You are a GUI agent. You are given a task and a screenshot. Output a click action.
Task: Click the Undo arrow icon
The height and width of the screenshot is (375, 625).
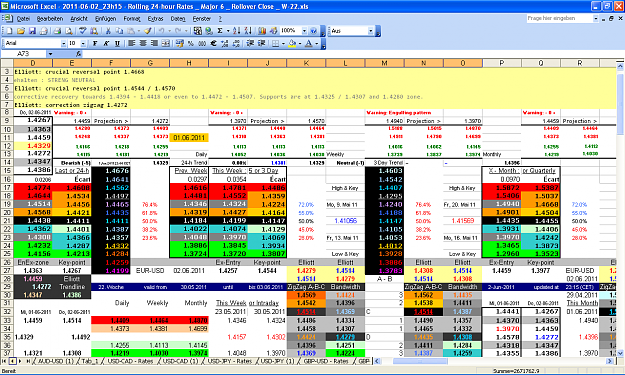tap(161, 31)
